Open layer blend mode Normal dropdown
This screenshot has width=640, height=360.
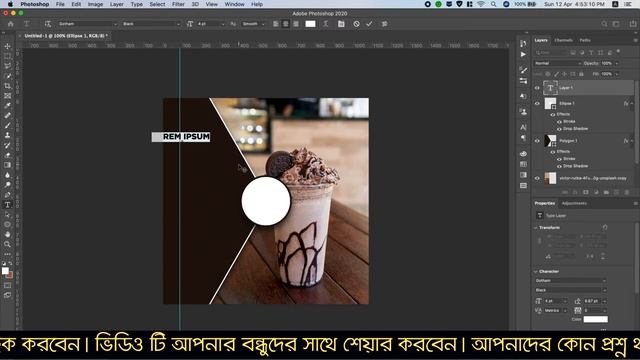[558, 63]
